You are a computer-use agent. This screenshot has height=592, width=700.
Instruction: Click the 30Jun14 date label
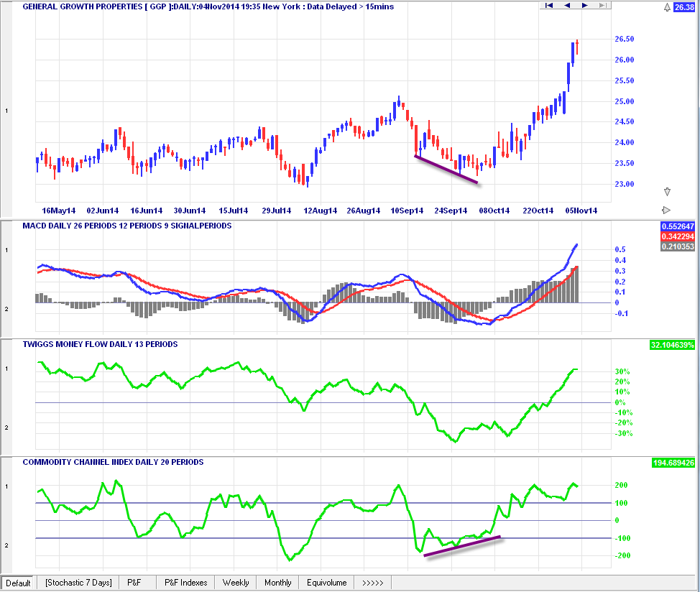click(x=190, y=211)
